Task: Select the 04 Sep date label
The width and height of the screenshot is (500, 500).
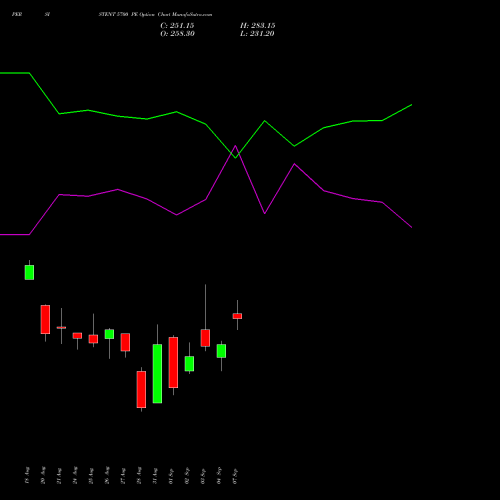Action: click(219, 475)
